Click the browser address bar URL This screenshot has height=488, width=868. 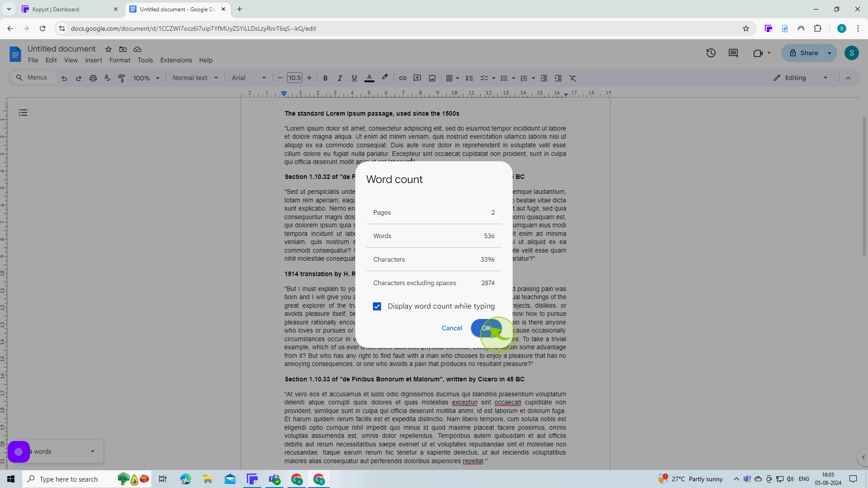(x=193, y=28)
